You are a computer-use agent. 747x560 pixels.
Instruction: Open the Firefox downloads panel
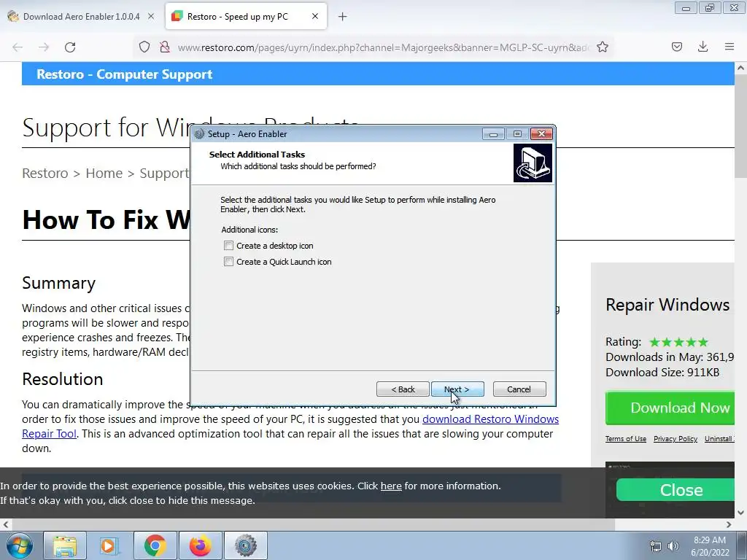coord(703,47)
